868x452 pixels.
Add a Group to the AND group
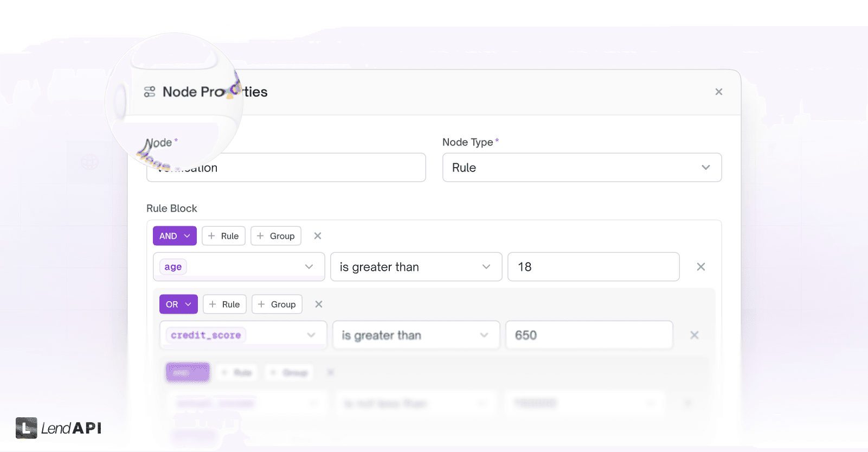point(275,236)
